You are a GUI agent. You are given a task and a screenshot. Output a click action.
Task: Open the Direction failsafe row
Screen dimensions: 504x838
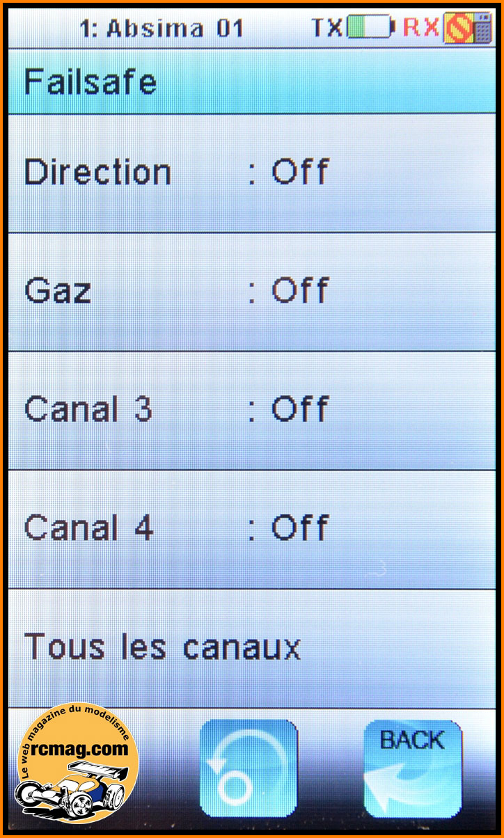(x=252, y=173)
